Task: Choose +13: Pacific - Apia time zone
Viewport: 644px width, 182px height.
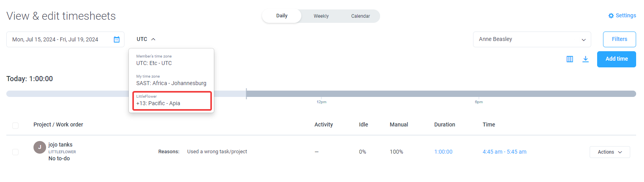Action: coord(172,100)
